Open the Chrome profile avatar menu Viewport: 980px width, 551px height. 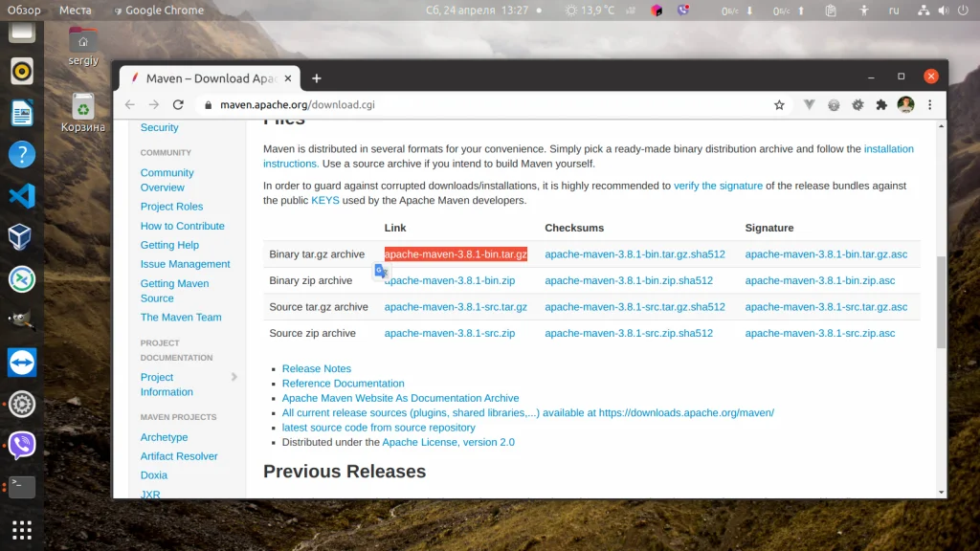[x=906, y=104]
